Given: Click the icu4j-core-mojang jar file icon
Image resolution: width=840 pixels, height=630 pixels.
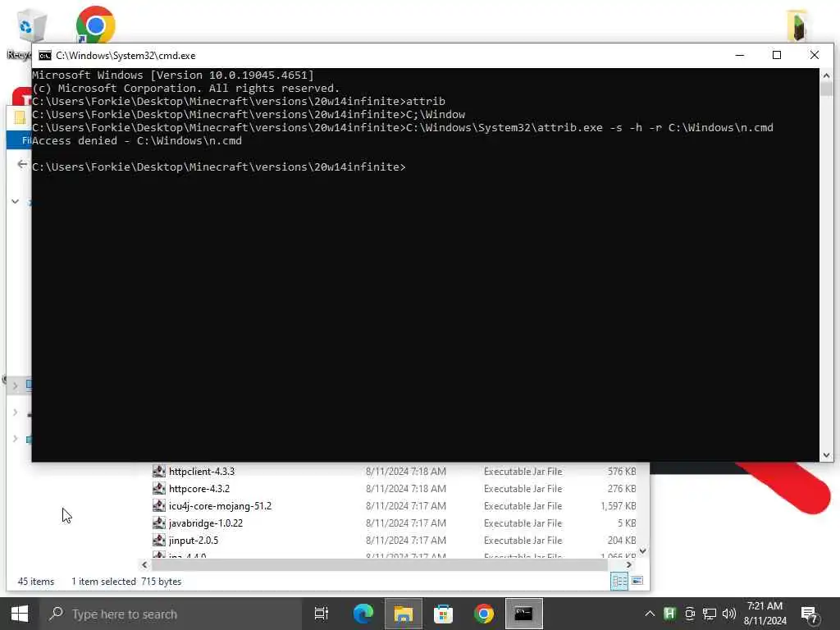Looking at the screenshot, I should click(158, 505).
